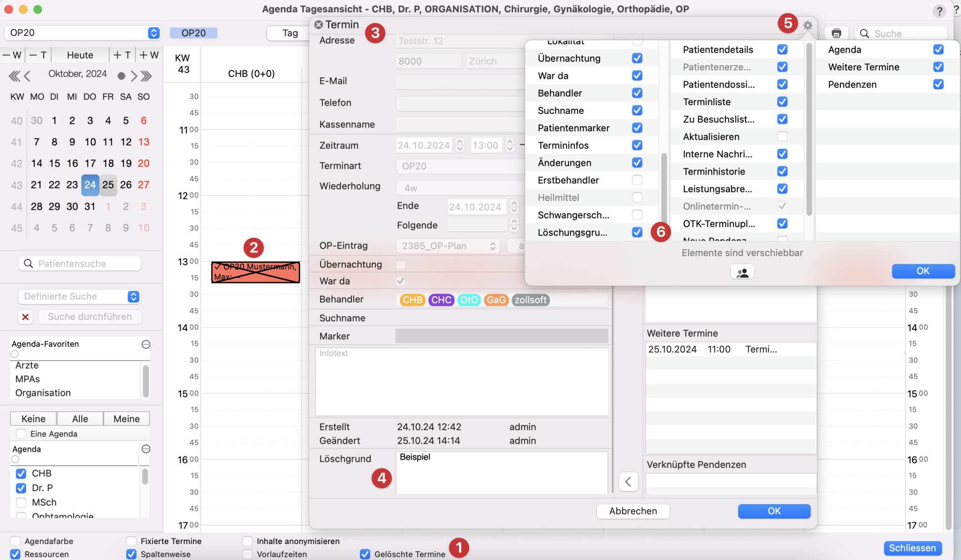961x560 pixels.
Task: Uncheck Weitere Termine in the settings popup
Action: [x=938, y=67]
